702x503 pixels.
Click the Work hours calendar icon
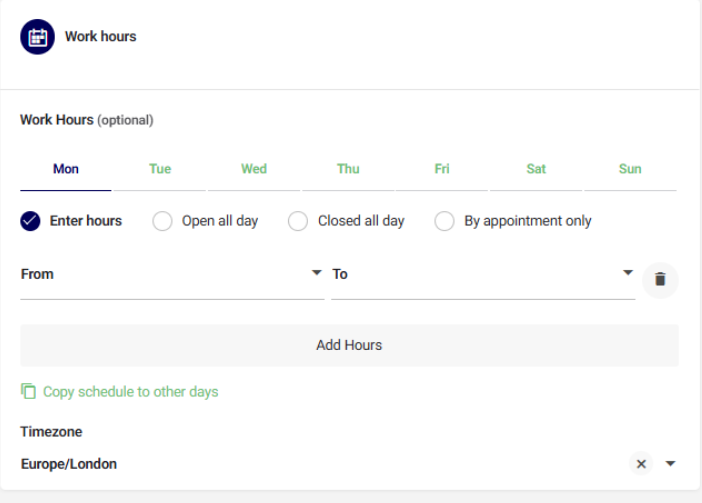[x=38, y=37]
